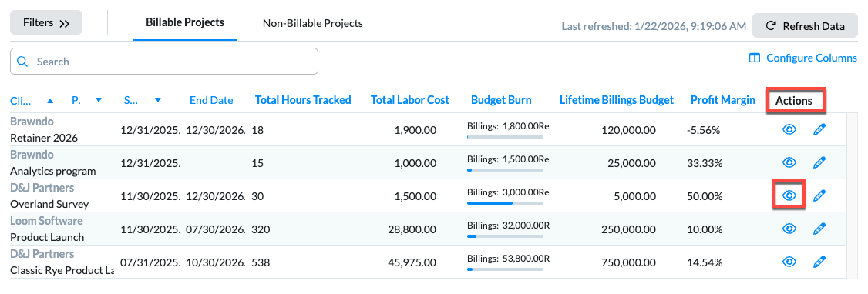Edit the Classic Rye Product project

tap(819, 261)
